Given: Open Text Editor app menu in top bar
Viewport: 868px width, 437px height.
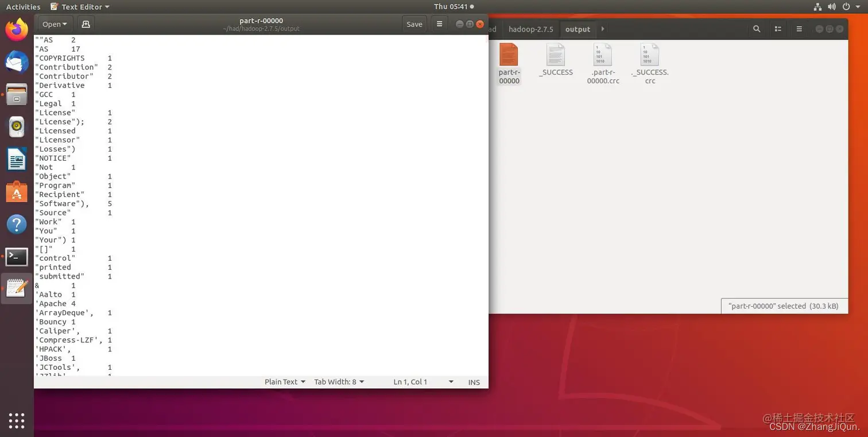Looking at the screenshot, I should 79,7.
